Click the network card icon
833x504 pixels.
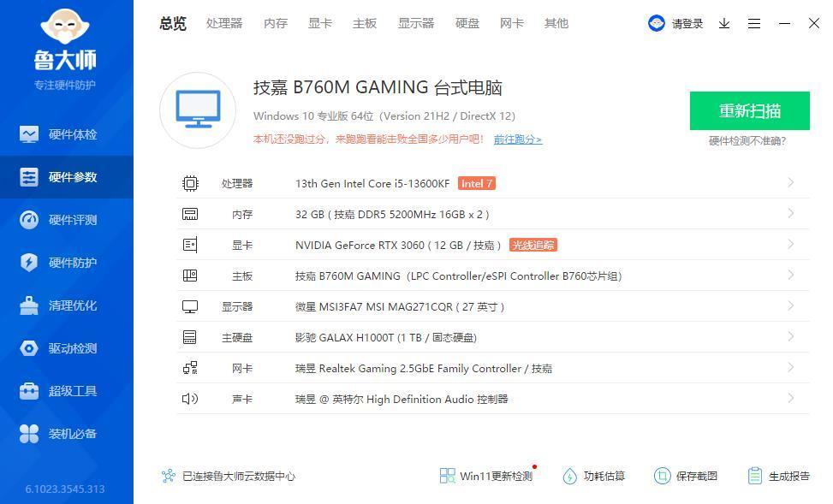(x=190, y=368)
